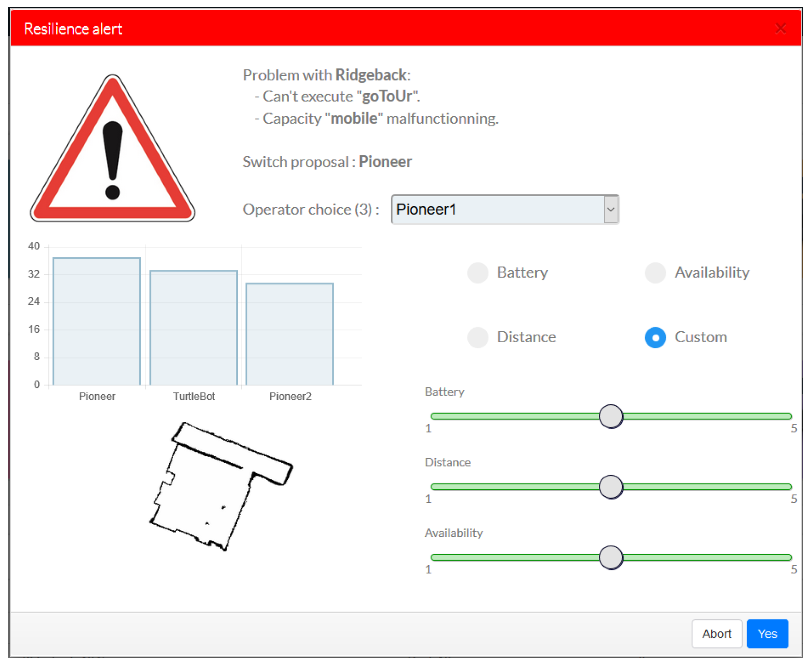Click the Availability weight slider handle
This screenshot has width=812, height=665.
(x=611, y=557)
